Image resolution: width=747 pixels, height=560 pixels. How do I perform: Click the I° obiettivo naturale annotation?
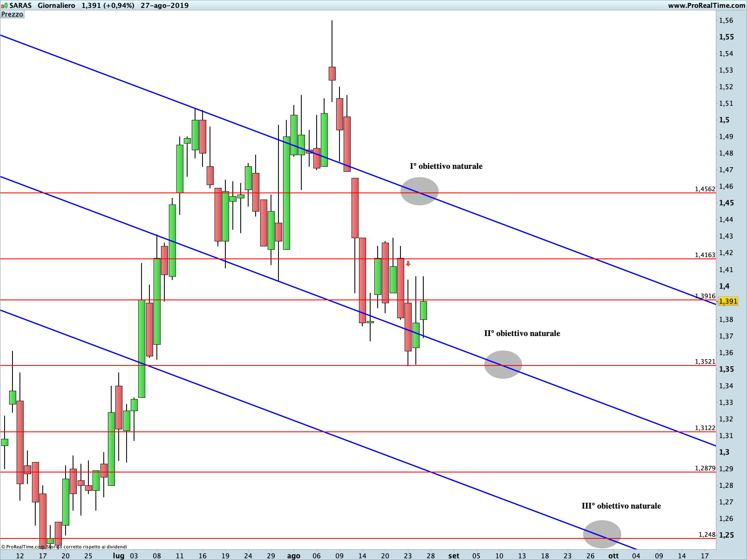(446, 166)
